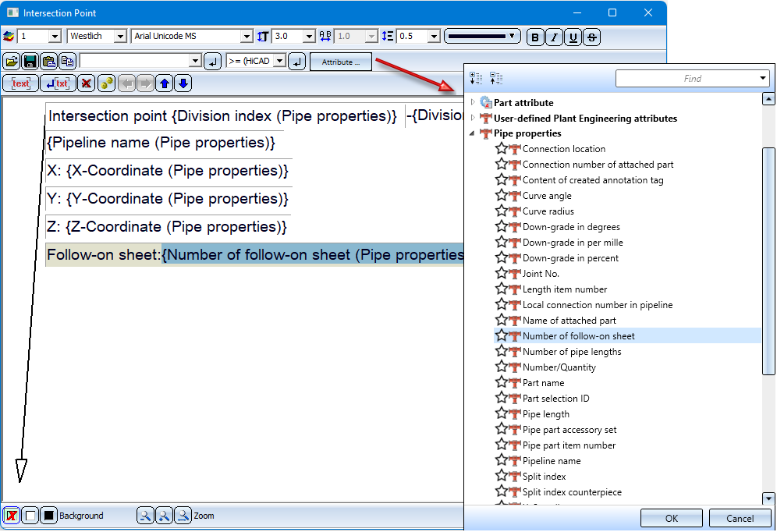The height and width of the screenshot is (532, 777).
Task: Select Down-grade in degrees attribute
Action: pyautogui.click(x=571, y=227)
